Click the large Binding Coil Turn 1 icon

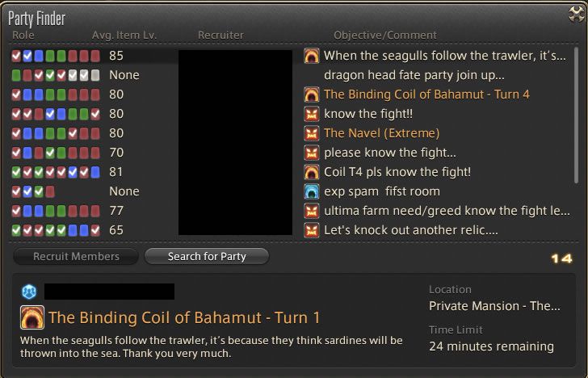(32, 317)
